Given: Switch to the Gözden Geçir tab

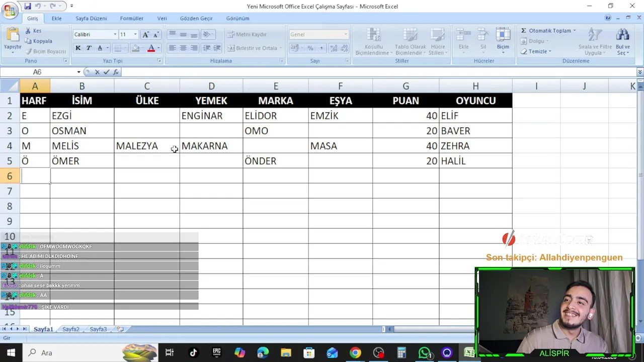Looking at the screenshot, I should [196, 18].
